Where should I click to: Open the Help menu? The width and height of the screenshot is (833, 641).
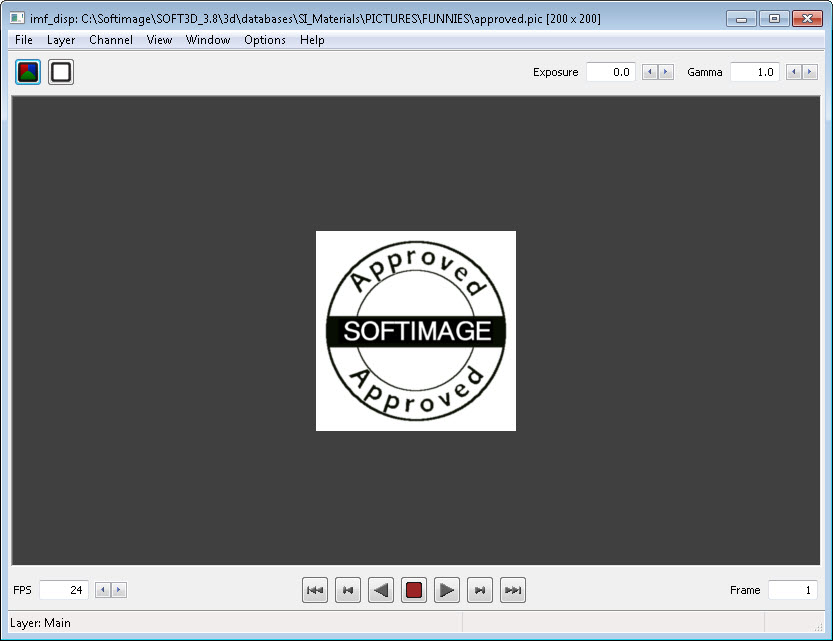(x=311, y=40)
